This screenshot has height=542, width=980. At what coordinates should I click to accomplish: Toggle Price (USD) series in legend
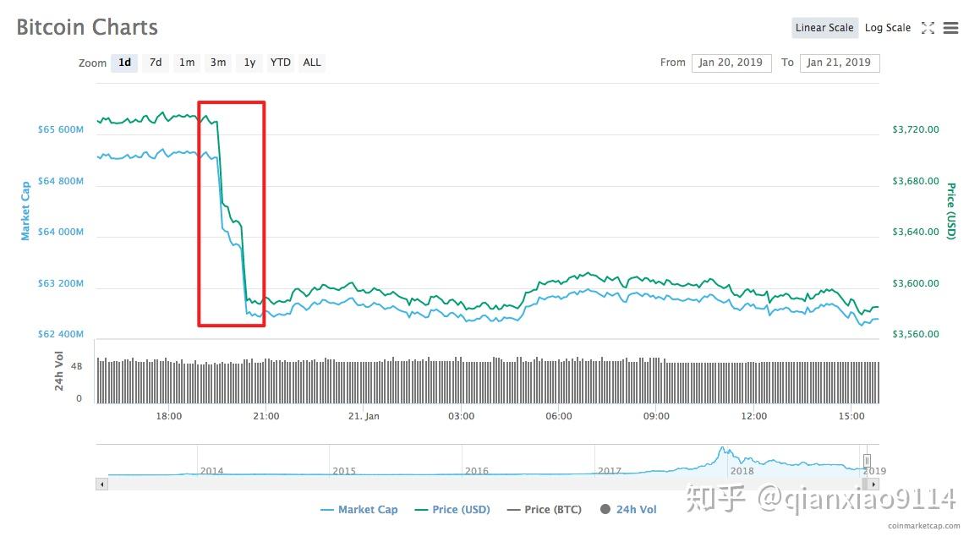click(452, 510)
